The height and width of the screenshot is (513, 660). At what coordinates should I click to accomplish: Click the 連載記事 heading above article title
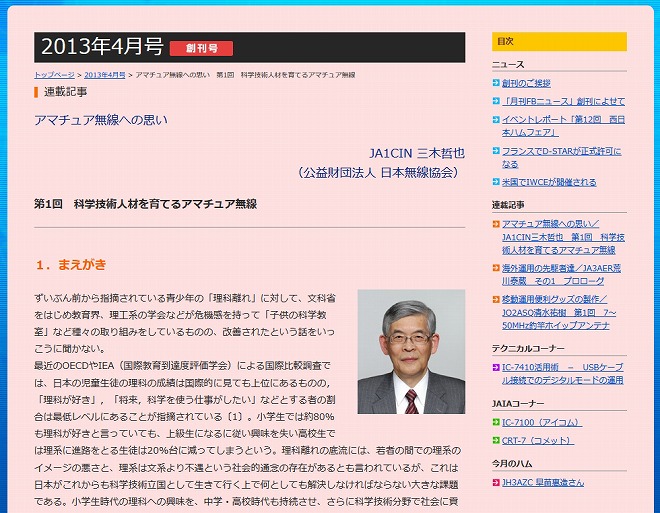(65, 92)
